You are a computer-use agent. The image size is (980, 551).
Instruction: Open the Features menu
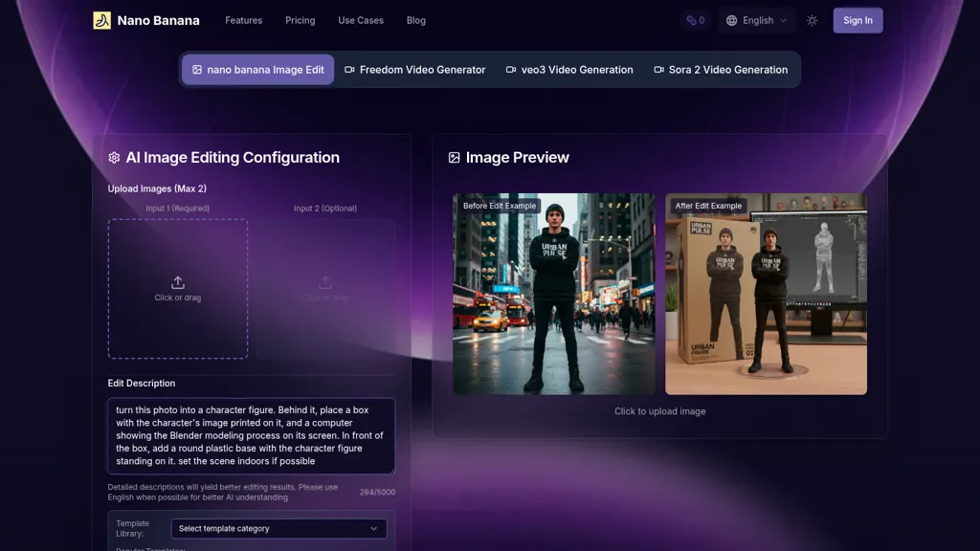tap(244, 21)
